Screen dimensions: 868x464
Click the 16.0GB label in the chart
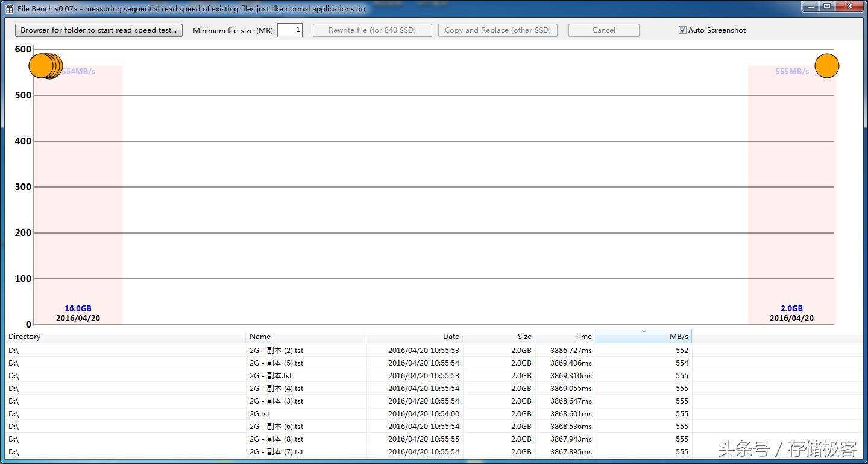tap(78, 308)
